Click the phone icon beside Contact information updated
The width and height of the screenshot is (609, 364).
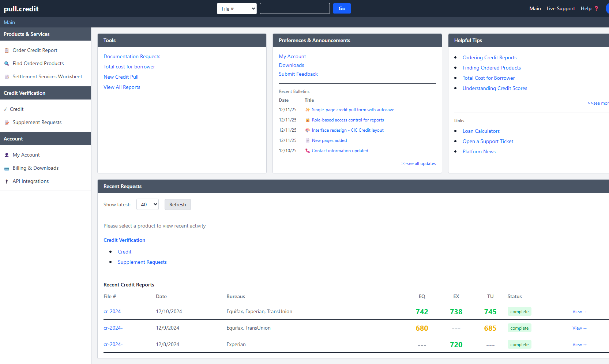point(308,150)
